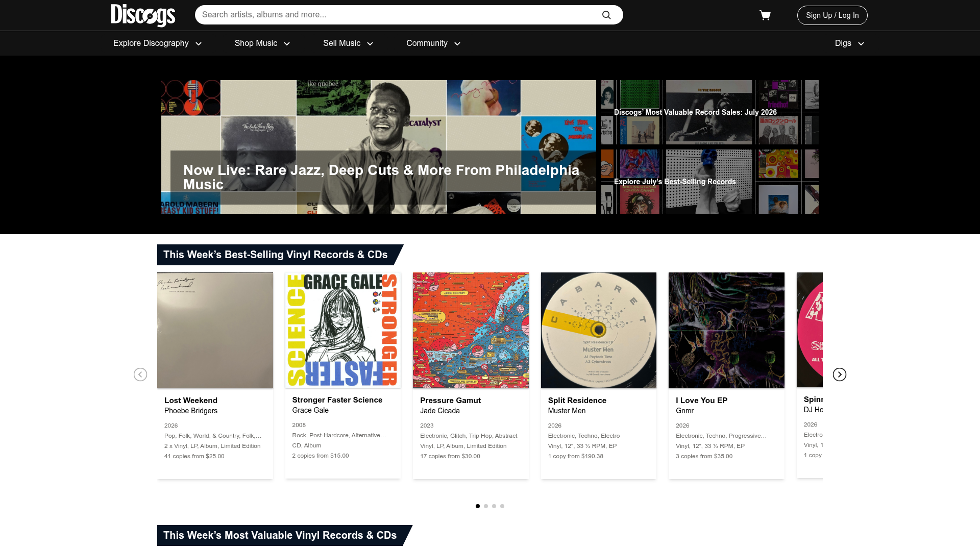Open Stronger Faster Science cover art
The height and width of the screenshot is (551, 980).
[x=343, y=330]
